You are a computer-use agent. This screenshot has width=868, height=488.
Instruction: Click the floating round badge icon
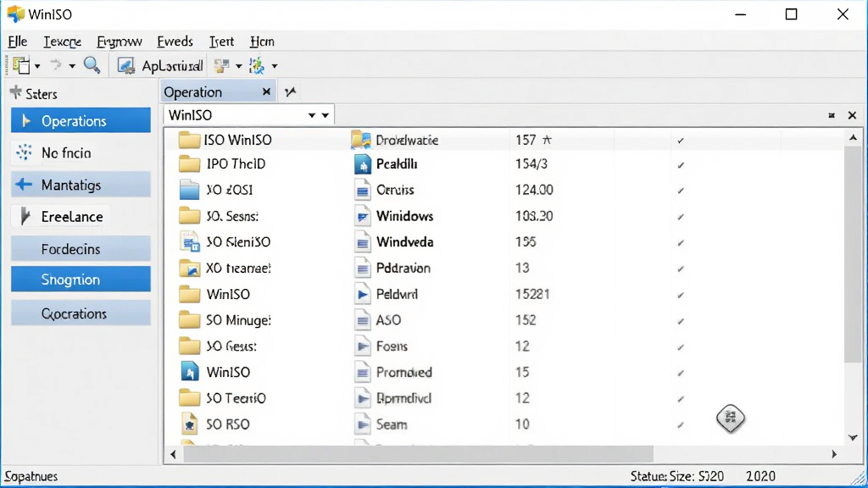(x=730, y=418)
